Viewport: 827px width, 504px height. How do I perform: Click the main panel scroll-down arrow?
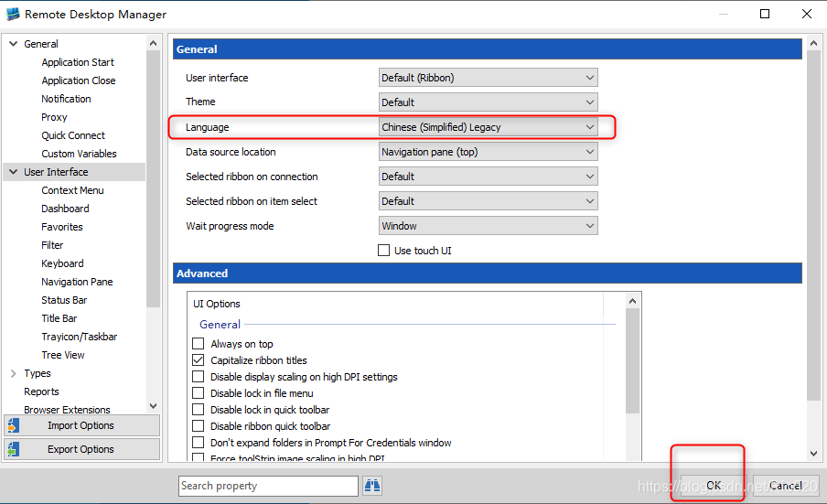(814, 454)
